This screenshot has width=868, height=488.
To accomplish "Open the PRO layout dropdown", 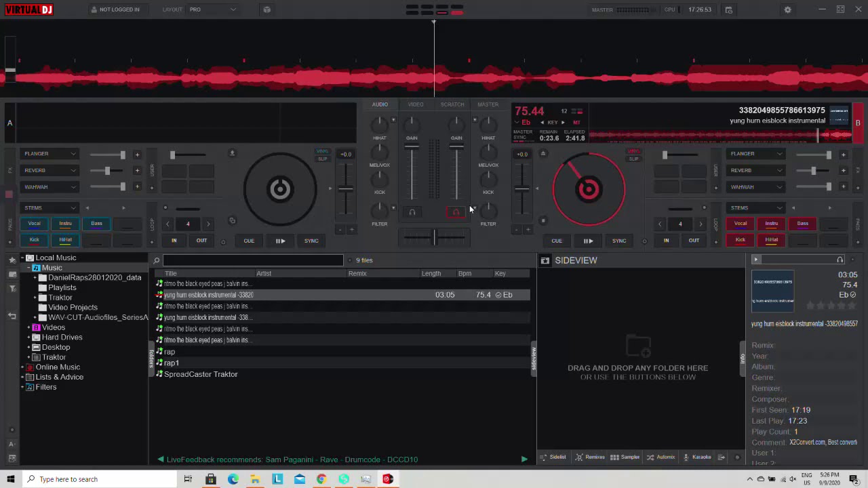I will [212, 9].
